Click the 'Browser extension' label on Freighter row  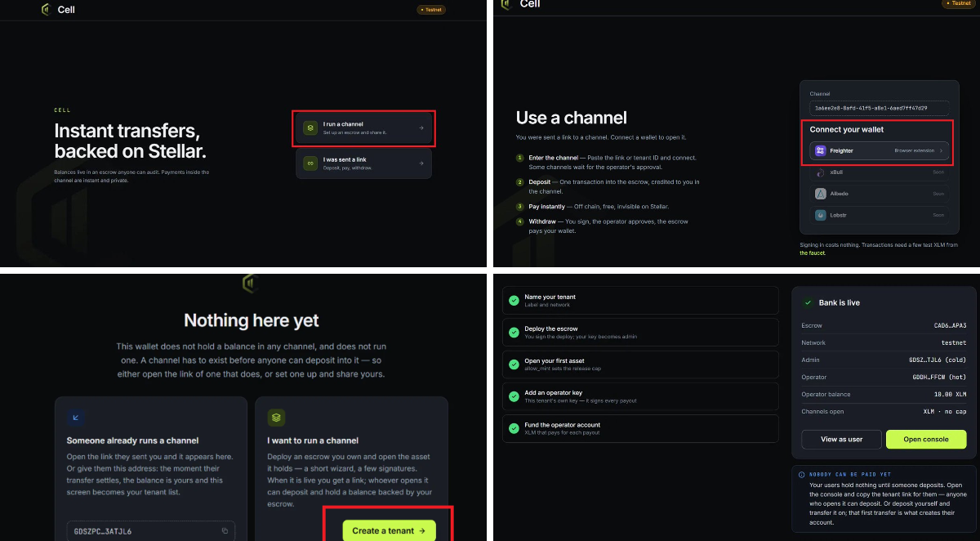[915, 151]
